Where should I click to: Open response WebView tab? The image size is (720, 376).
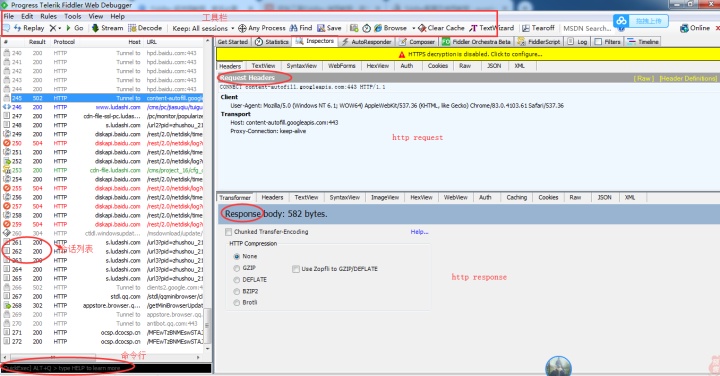point(456,197)
